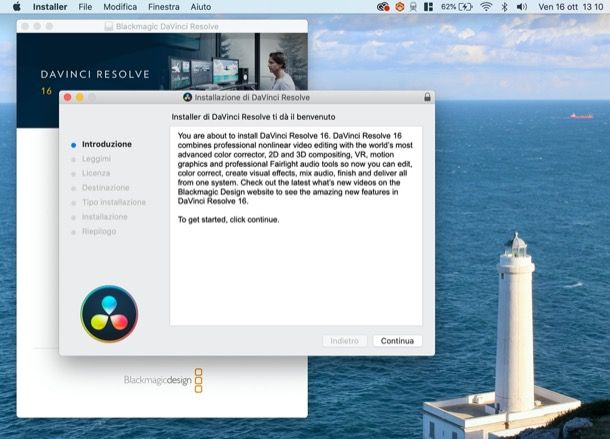Select the Licenza step
Screen dimensions: 610x439
(96, 173)
